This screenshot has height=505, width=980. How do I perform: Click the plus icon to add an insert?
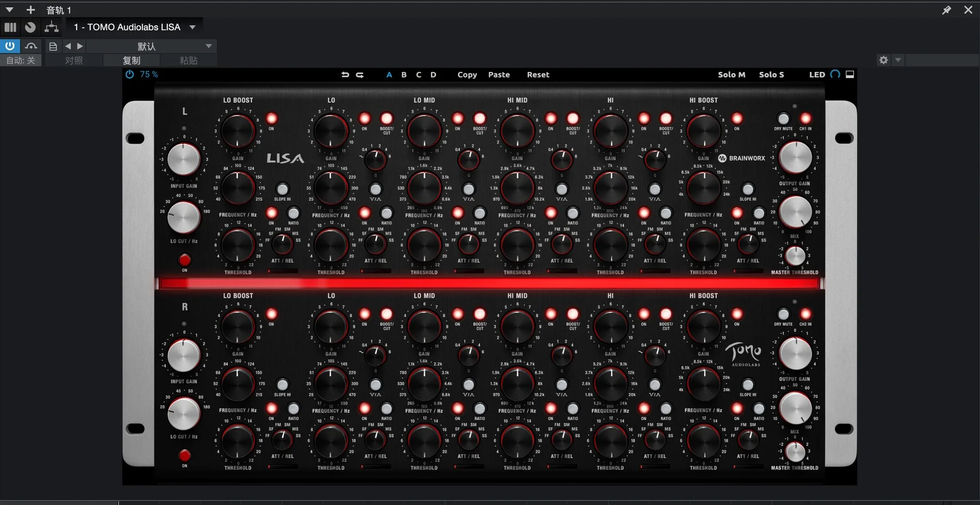click(x=30, y=10)
